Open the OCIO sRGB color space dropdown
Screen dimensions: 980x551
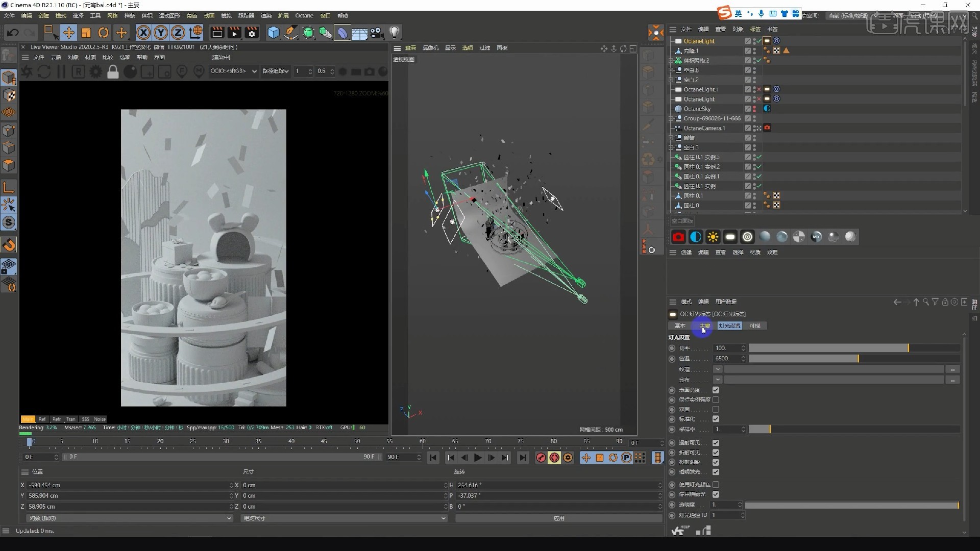pos(233,71)
